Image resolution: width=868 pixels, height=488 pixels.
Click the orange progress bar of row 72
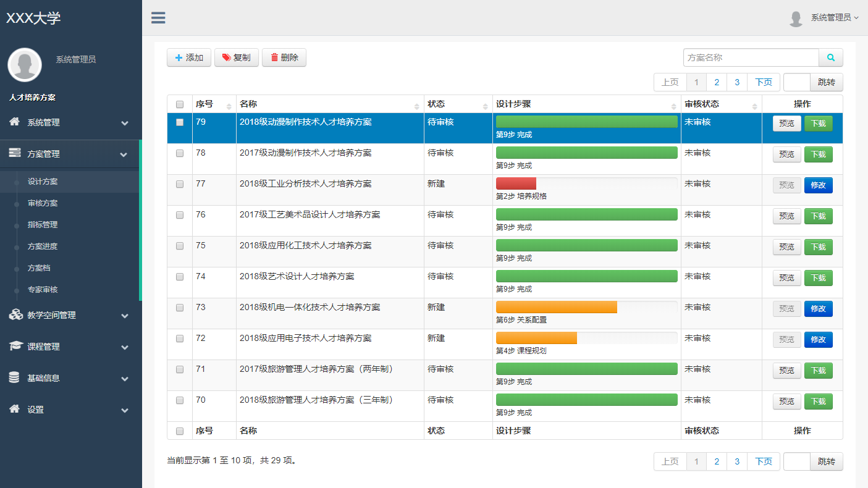click(536, 338)
